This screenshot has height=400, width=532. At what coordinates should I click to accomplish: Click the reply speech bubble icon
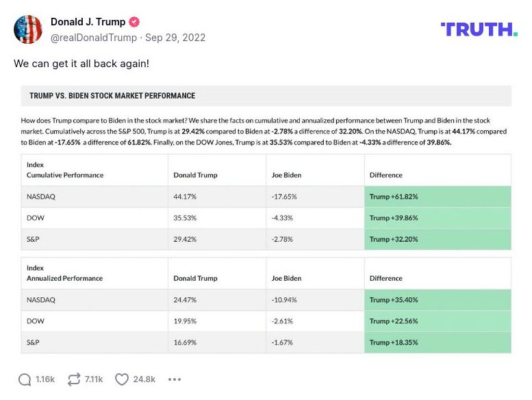(x=25, y=379)
